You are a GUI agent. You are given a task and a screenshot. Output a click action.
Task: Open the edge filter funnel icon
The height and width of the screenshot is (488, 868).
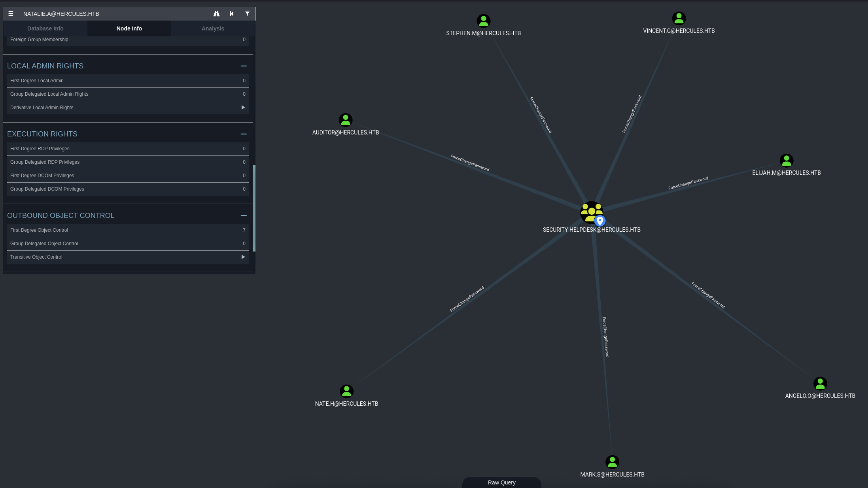[x=247, y=13]
